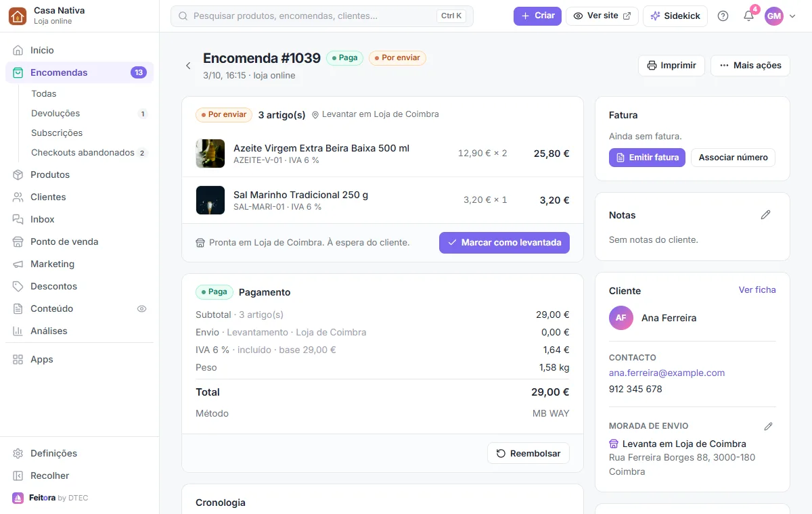Click Associar número button
Screen dimensions: 812x514
[x=733, y=158]
